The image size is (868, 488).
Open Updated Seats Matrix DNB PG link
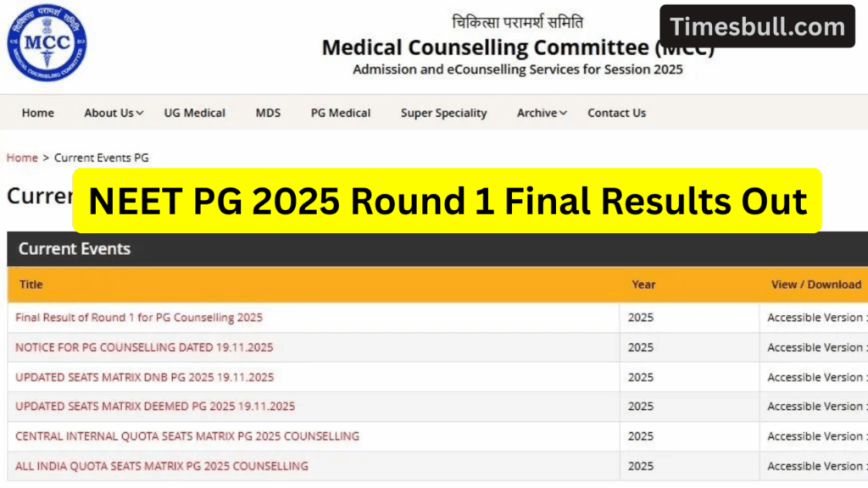[x=145, y=377]
